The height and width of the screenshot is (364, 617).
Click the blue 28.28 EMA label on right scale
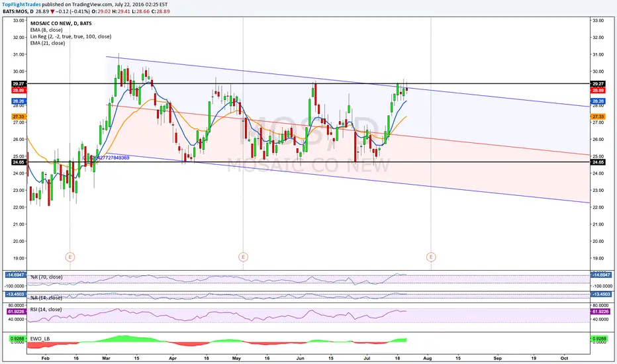pyautogui.click(x=598, y=101)
